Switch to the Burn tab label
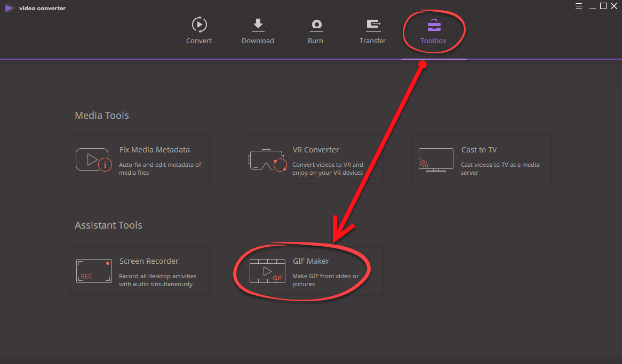 point(315,41)
